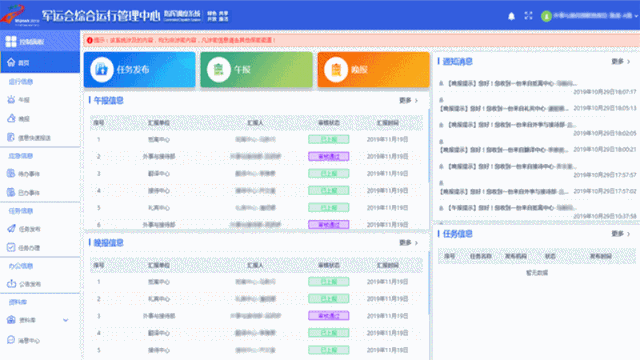
Task: Open 晚报 from the sidebar
Action: (x=40, y=119)
